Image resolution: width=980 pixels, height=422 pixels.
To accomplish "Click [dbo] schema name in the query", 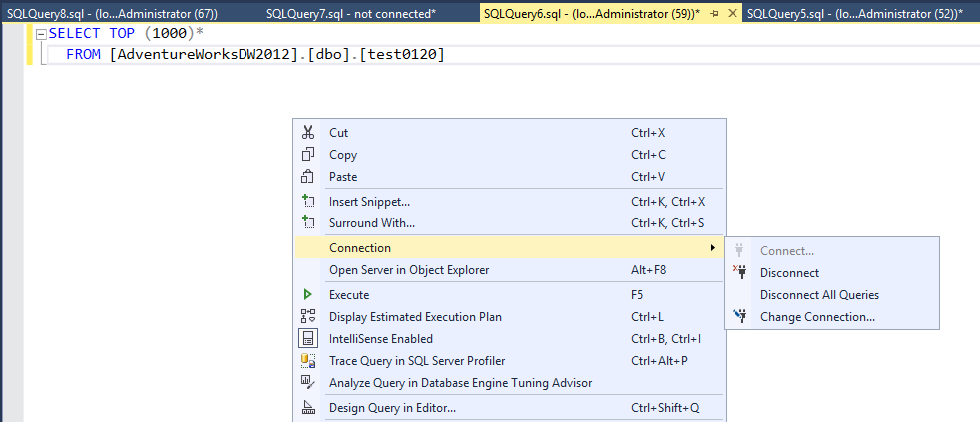I will coord(327,55).
